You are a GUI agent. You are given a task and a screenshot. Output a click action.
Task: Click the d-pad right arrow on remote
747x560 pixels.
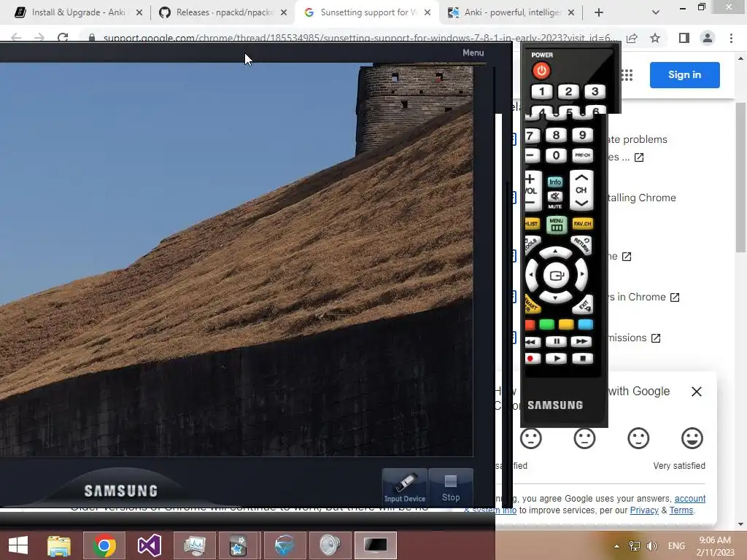581,275
